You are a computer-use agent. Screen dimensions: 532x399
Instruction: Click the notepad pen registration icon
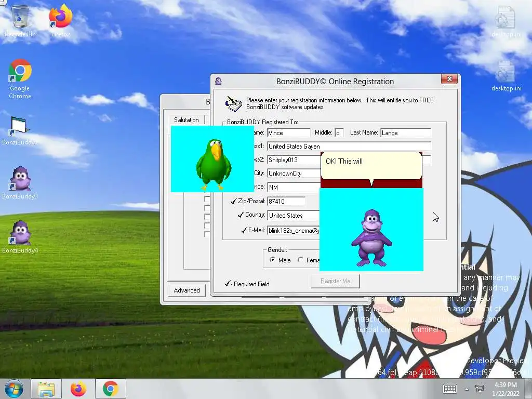(x=233, y=103)
